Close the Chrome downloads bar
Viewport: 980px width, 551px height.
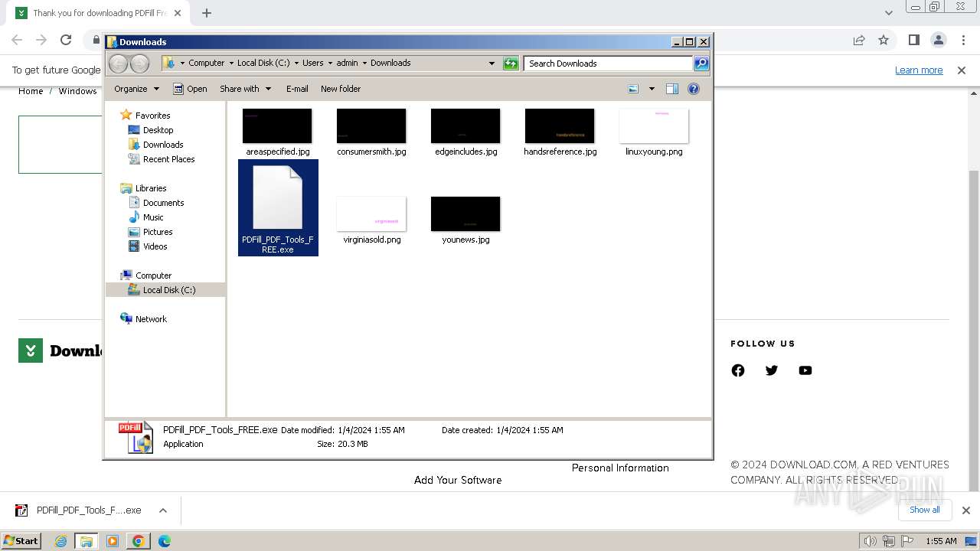pos(966,510)
